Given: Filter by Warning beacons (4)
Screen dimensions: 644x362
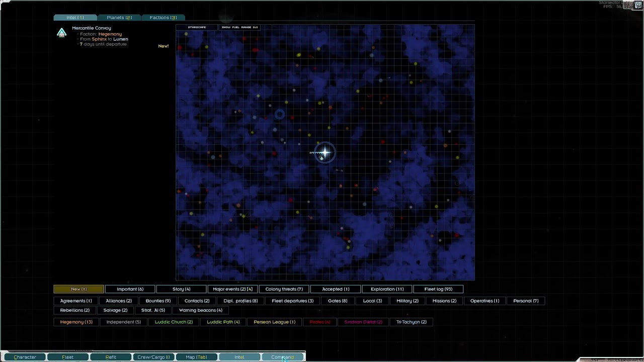Looking at the screenshot, I should point(201,310).
